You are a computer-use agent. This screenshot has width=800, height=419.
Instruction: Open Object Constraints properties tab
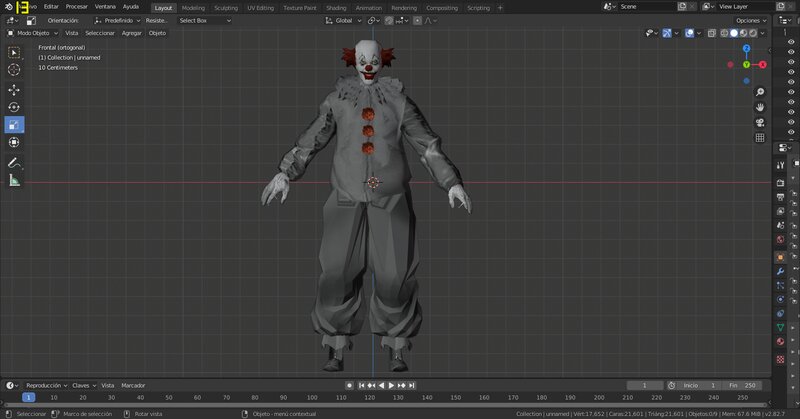(780, 313)
